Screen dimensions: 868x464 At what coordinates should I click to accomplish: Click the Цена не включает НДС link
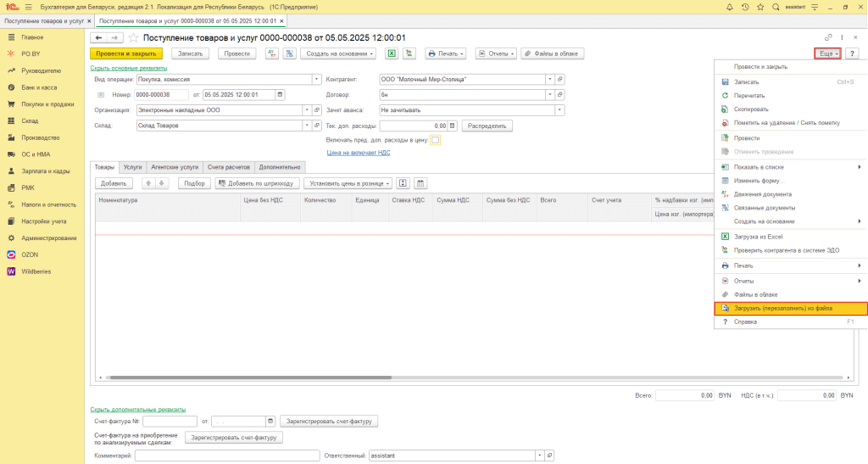click(x=359, y=153)
